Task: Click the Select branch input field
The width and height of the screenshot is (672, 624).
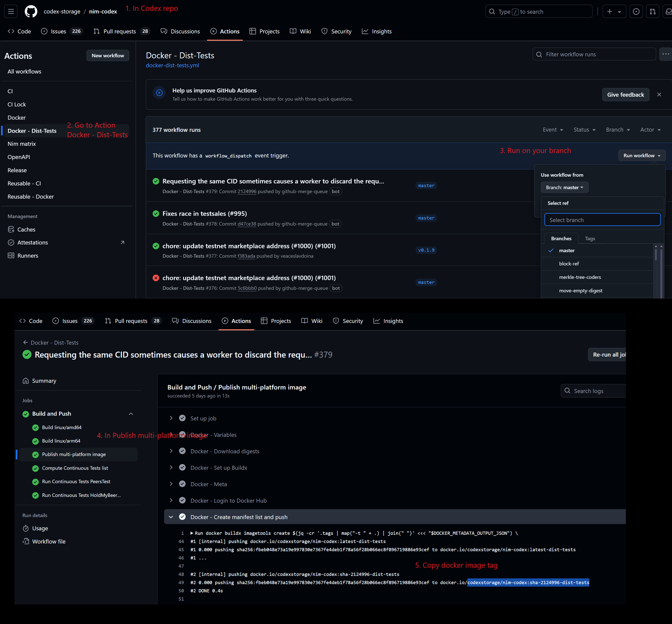Action: point(602,220)
